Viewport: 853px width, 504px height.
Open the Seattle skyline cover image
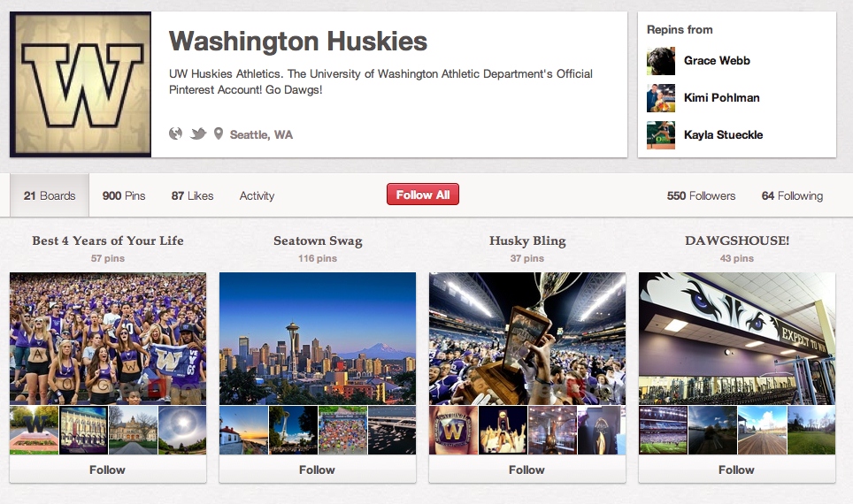point(318,338)
